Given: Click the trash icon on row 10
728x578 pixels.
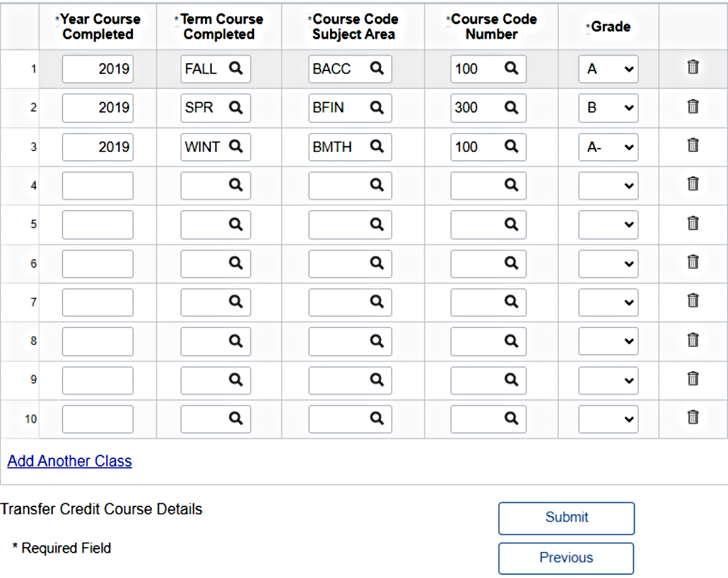Looking at the screenshot, I should (x=693, y=417).
